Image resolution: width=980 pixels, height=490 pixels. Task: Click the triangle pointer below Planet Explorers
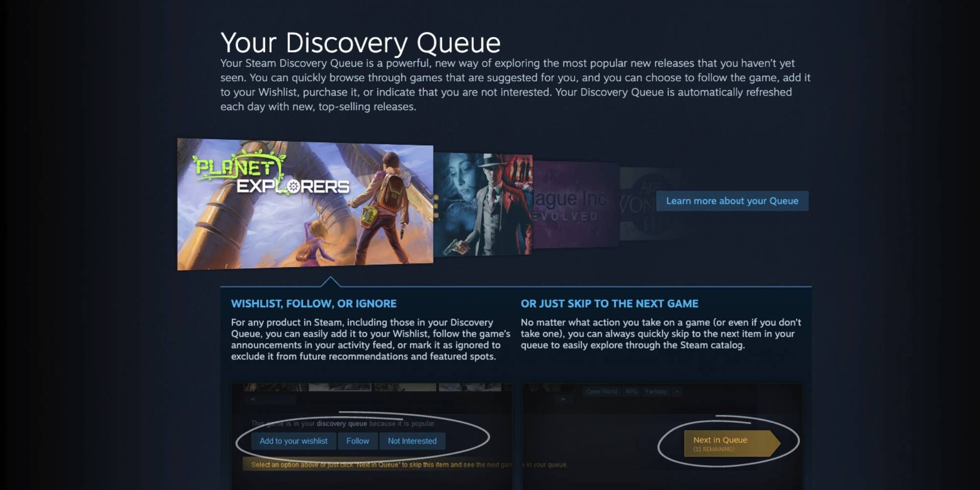click(x=331, y=282)
